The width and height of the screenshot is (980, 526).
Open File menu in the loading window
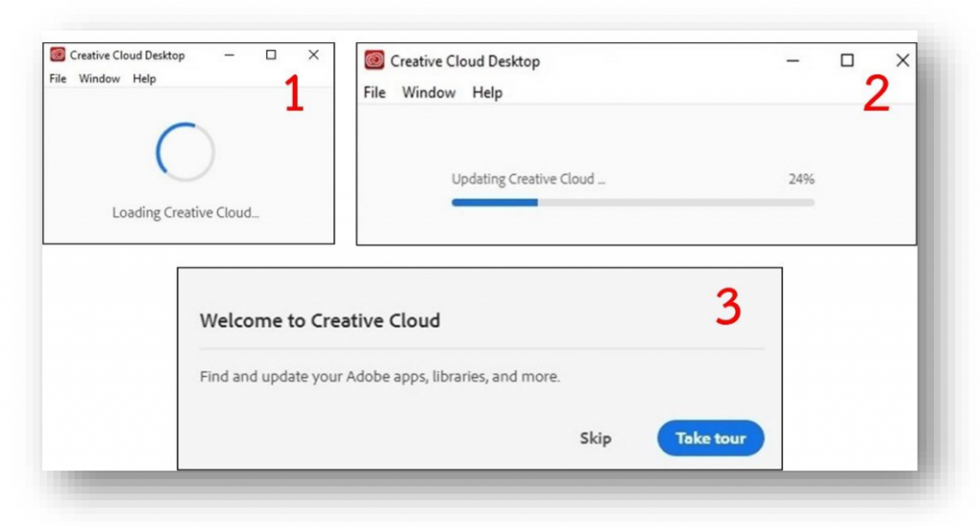tap(57, 79)
